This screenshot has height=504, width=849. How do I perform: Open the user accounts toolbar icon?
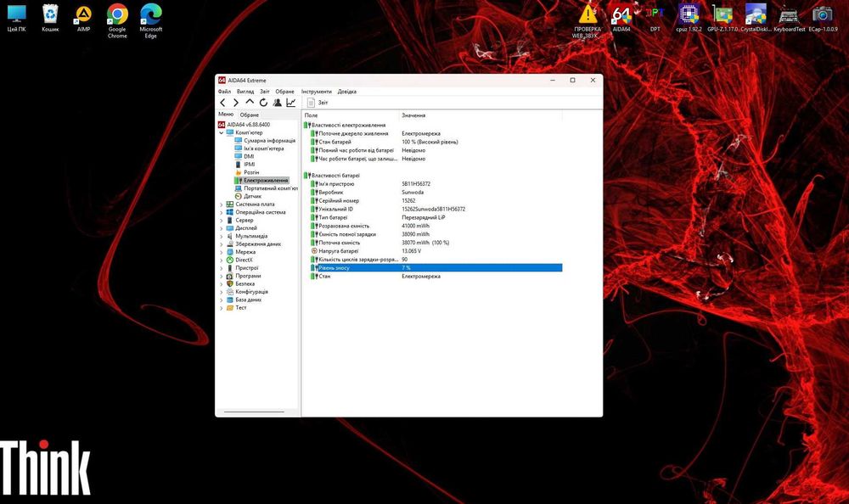point(278,103)
